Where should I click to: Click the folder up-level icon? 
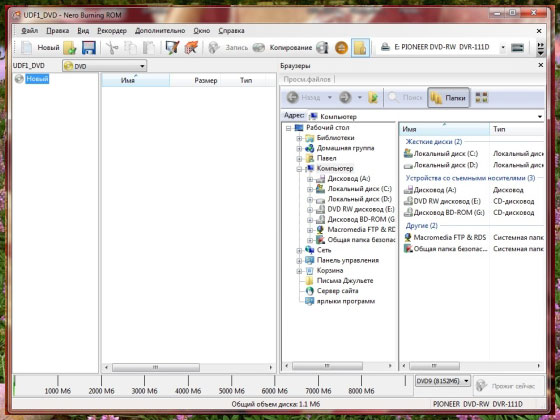tap(373, 97)
